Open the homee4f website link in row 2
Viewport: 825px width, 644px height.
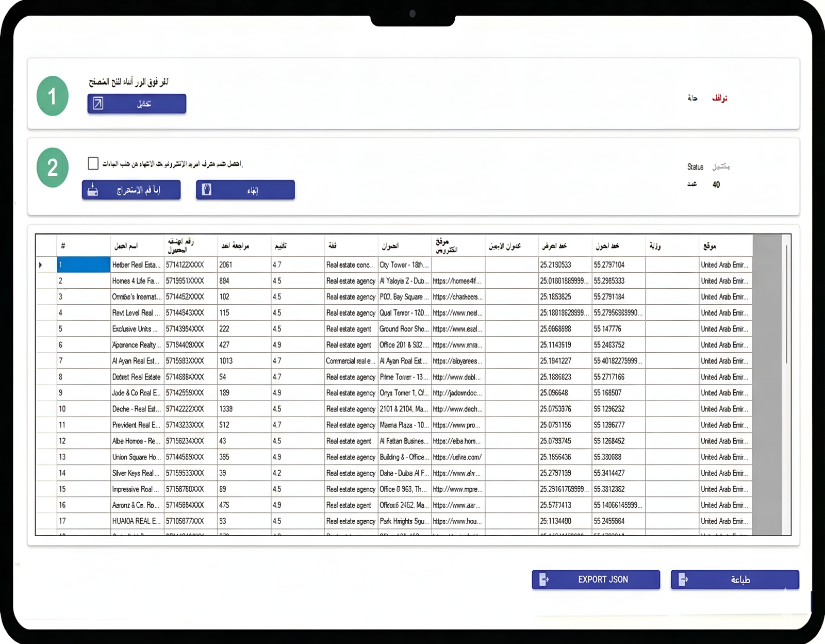click(x=457, y=281)
